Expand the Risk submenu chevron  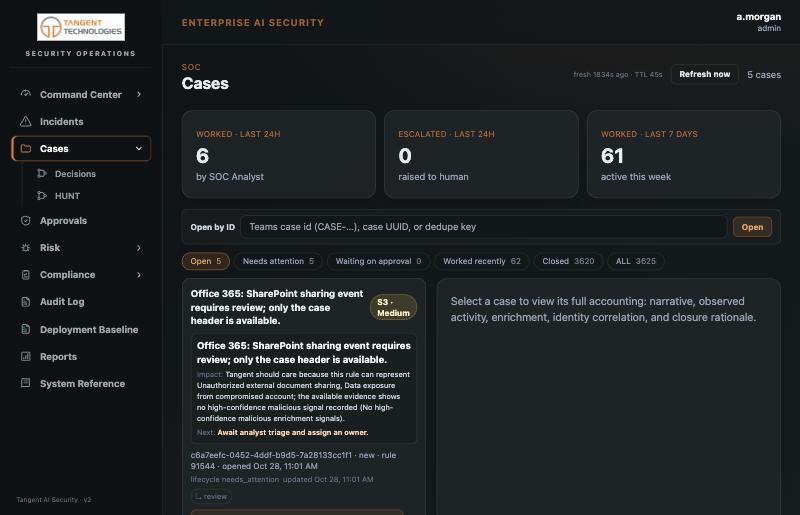[x=139, y=248]
